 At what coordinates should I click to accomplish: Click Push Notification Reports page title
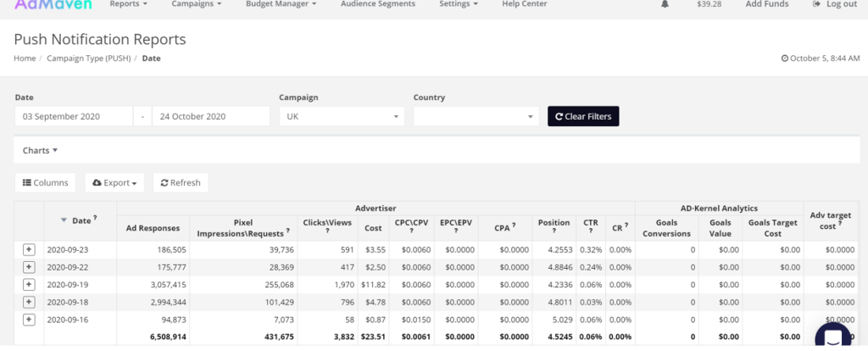100,39
